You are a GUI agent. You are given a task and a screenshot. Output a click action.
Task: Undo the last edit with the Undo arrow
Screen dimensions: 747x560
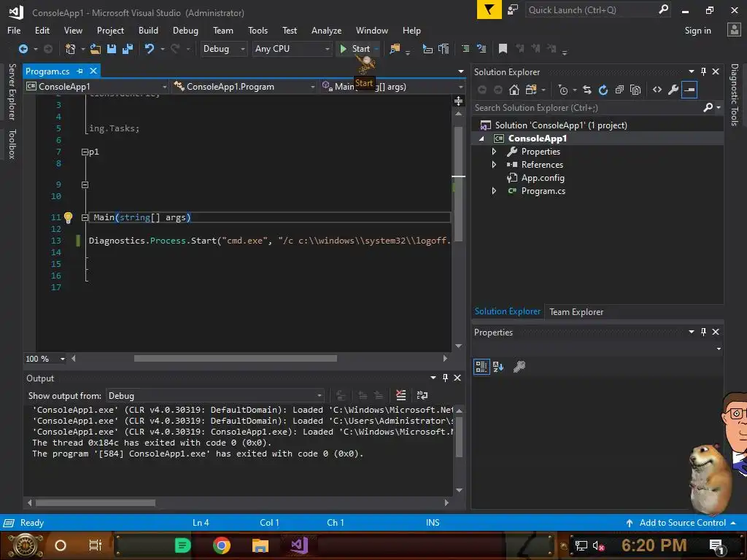(149, 49)
